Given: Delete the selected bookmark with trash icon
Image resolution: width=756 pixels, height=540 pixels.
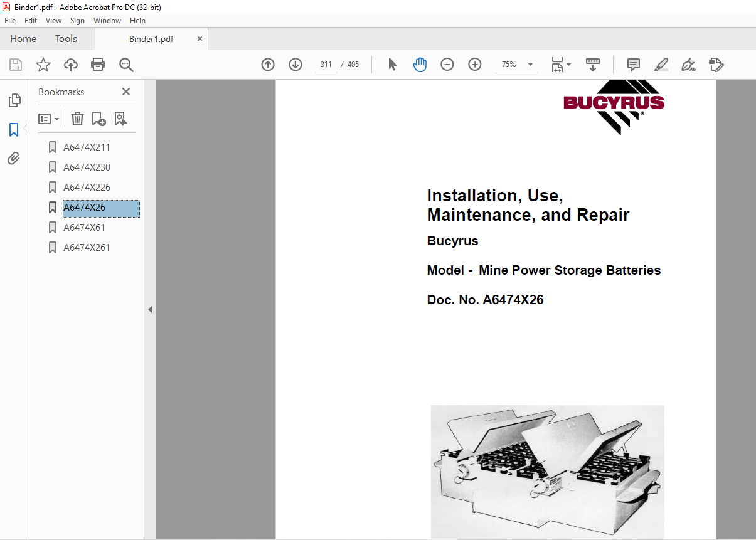Looking at the screenshot, I should [77, 119].
